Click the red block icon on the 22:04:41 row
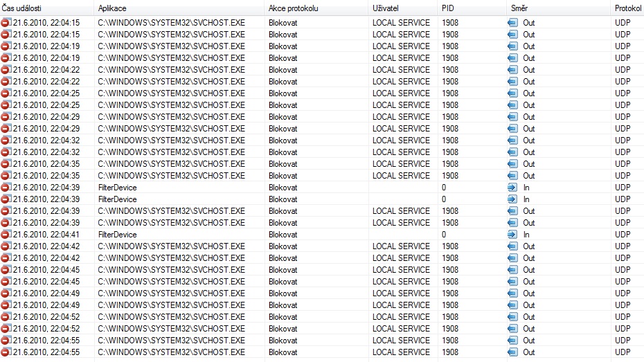 pos(6,235)
